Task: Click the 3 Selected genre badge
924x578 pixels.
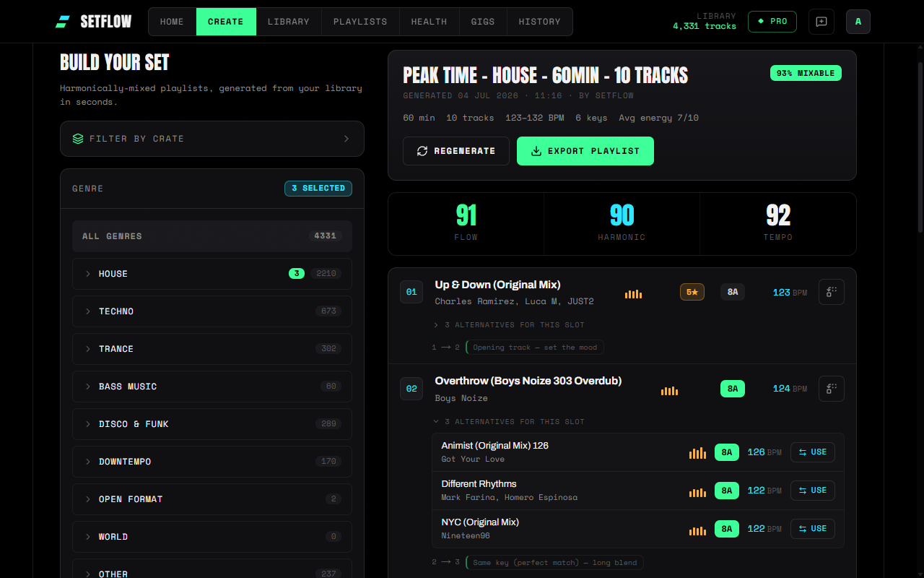Action: pos(318,189)
